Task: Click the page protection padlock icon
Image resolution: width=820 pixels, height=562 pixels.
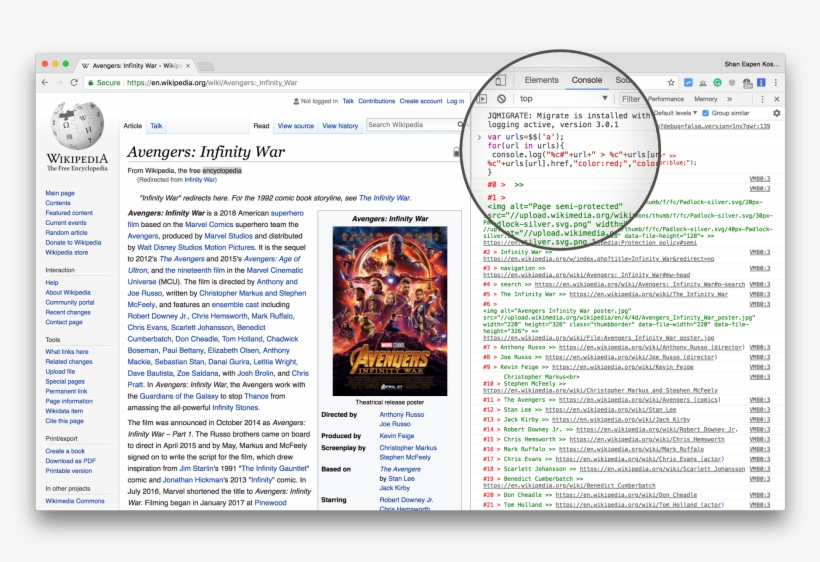Action: click(457, 152)
